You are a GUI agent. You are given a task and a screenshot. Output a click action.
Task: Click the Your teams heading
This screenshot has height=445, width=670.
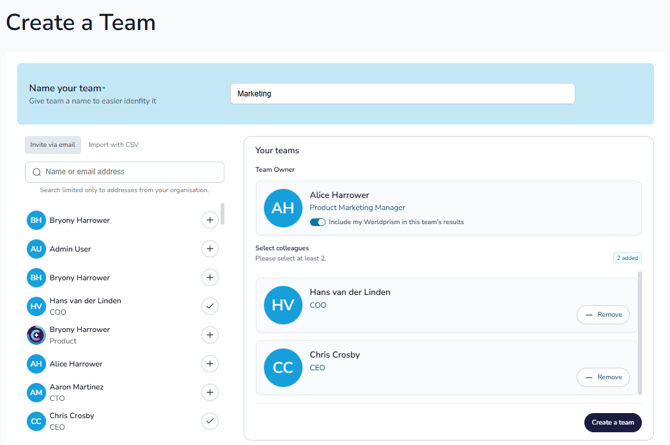pos(277,150)
